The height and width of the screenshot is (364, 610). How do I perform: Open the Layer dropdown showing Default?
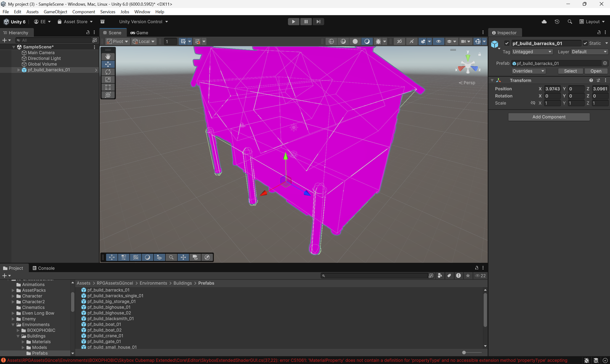tap(589, 52)
